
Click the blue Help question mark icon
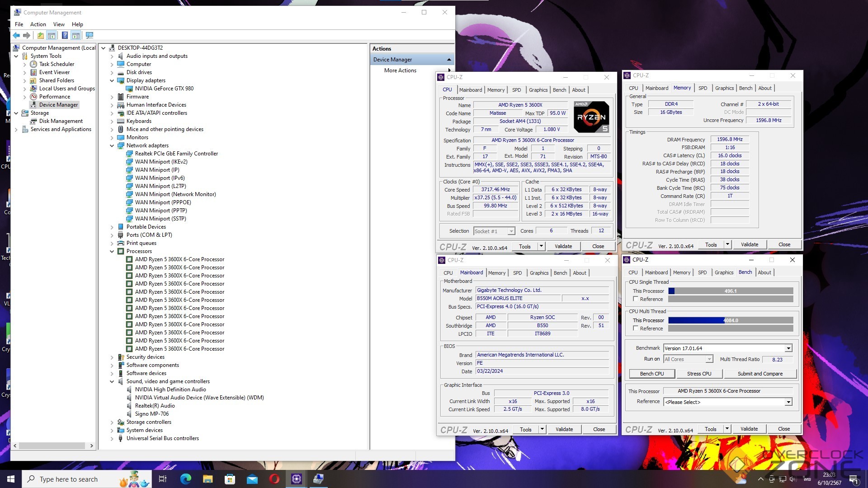tap(65, 35)
